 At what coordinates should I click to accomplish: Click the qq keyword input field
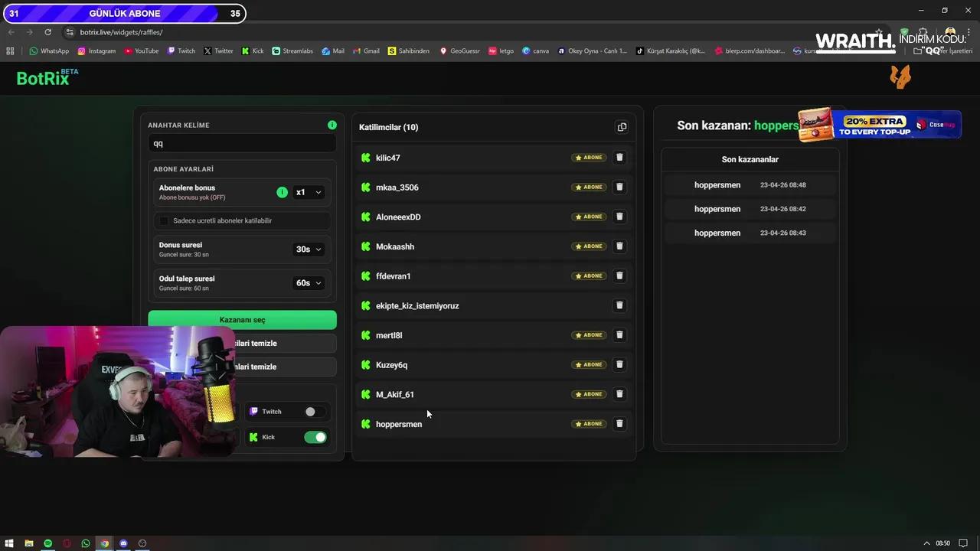[x=242, y=143]
